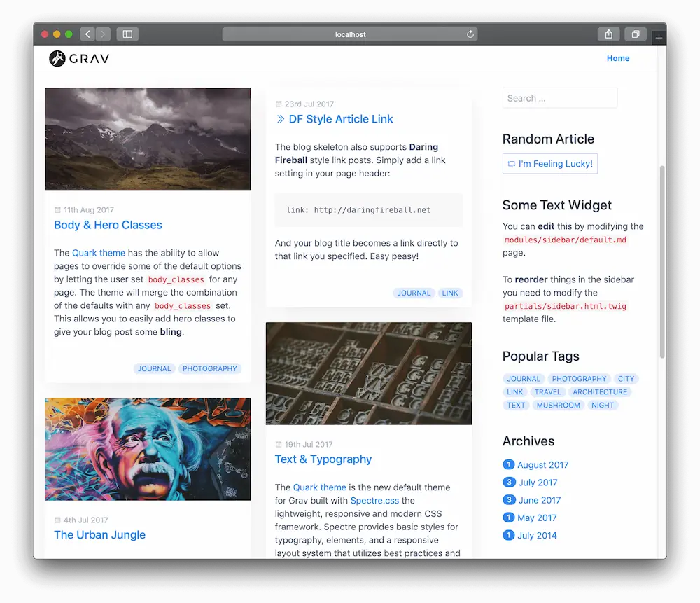Open the Home navigation menu item
700x603 pixels.
[x=617, y=59]
